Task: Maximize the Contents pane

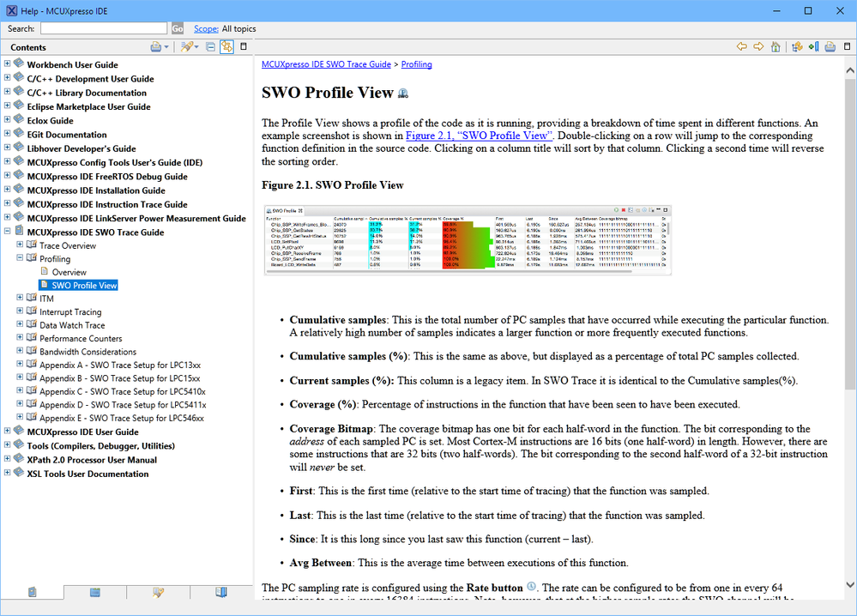Action: click(x=244, y=46)
